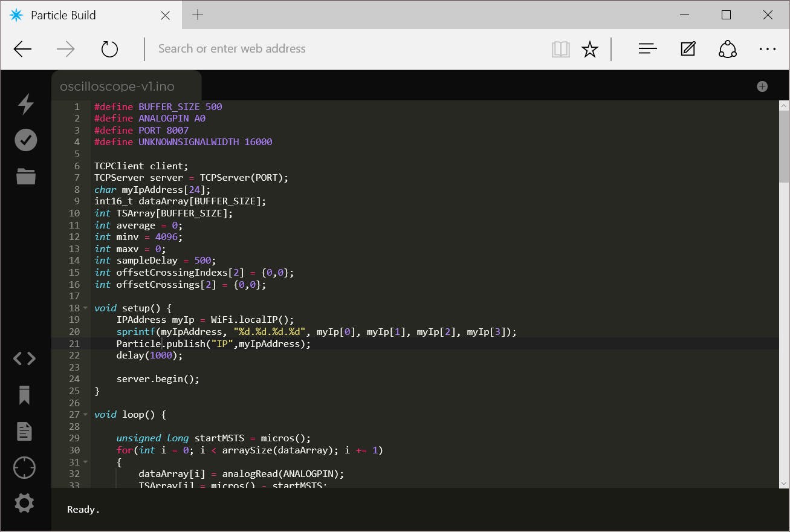Image resolution: width=790 pixels, height=532 pixels.
Task: Go forward using the browser forward arrow
Action: pyautogui.click(x=65, y=49)
